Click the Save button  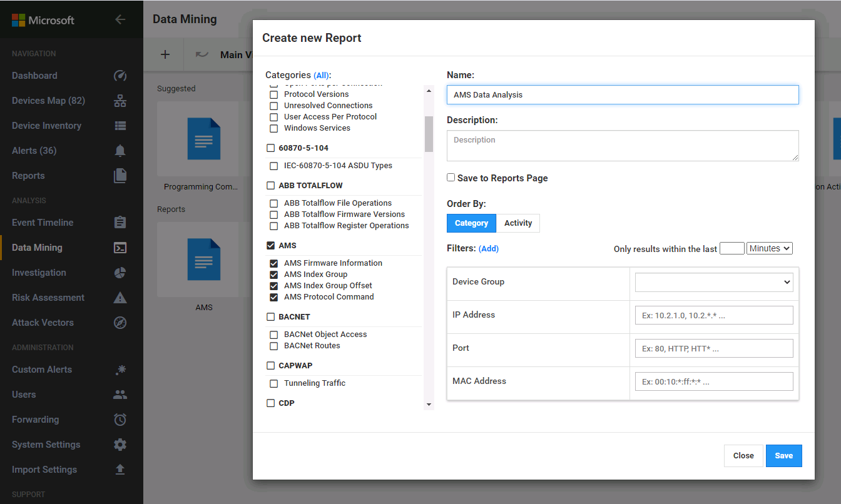[783, 456]
